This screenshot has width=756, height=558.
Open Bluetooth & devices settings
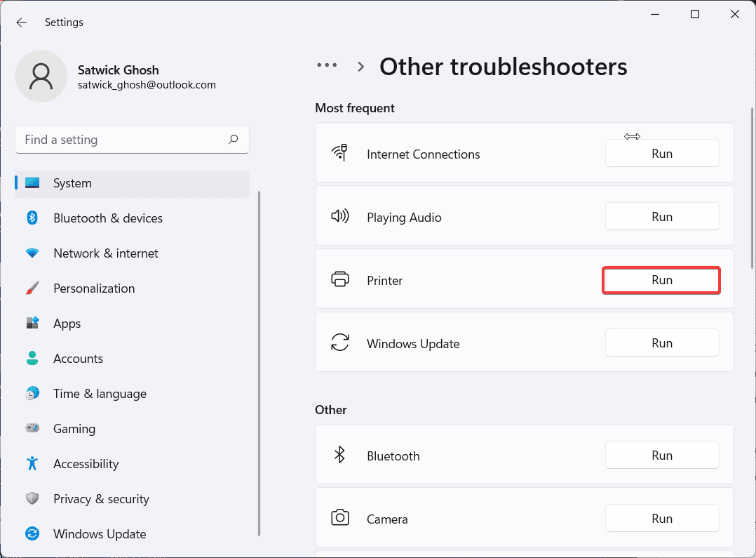[x=132, y=218]
